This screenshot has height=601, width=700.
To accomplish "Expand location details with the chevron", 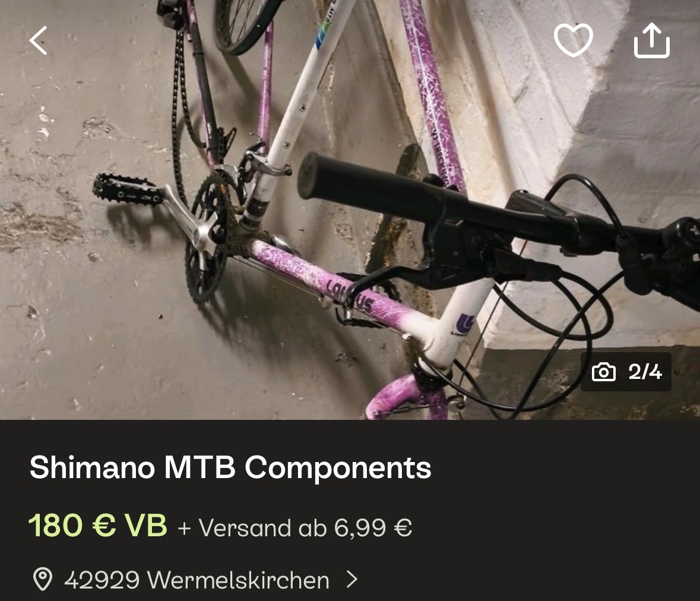I will [352, 580].
